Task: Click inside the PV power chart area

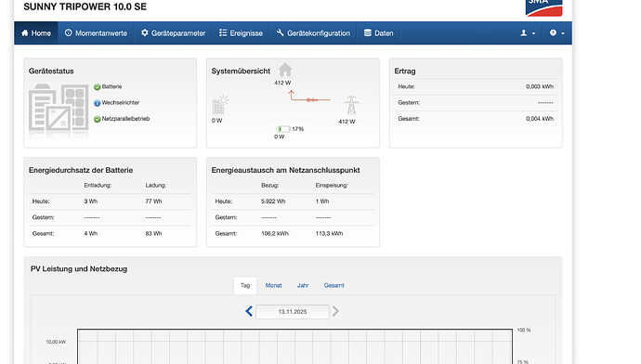Action: click(x=294, y=346)
